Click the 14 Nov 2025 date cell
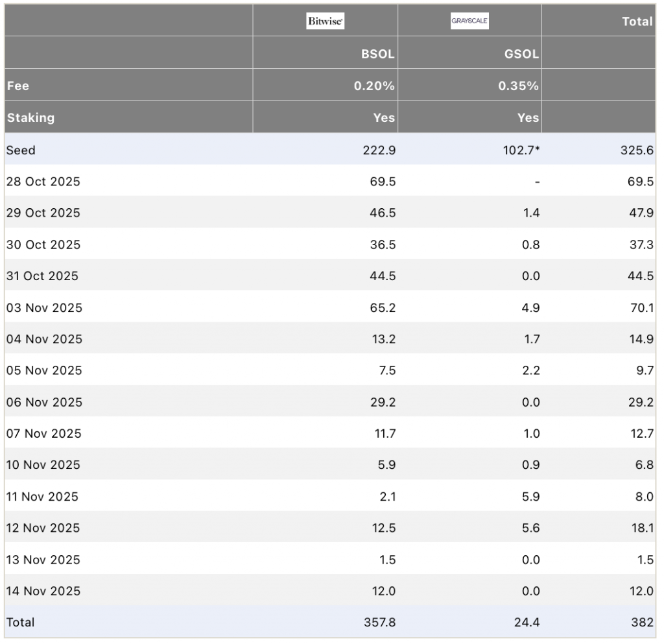This screenshot has width=664, height=644. (43, 591)
